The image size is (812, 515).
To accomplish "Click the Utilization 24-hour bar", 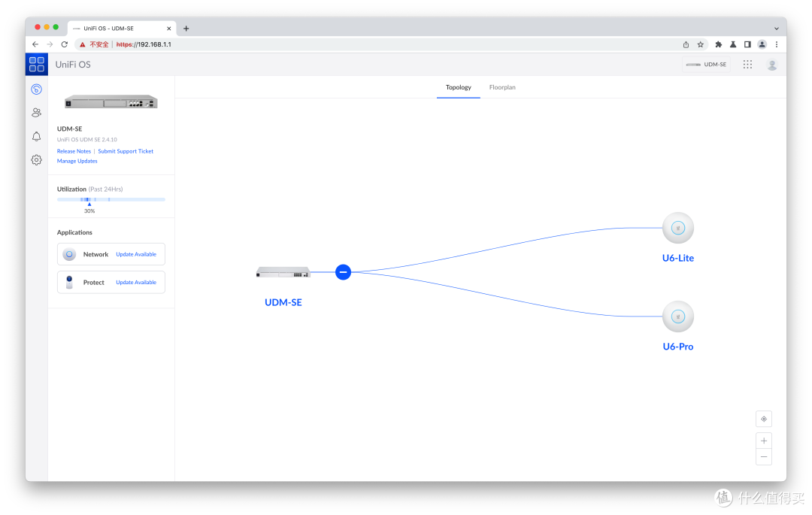I will pyautogui.click(x=111, y=199).
